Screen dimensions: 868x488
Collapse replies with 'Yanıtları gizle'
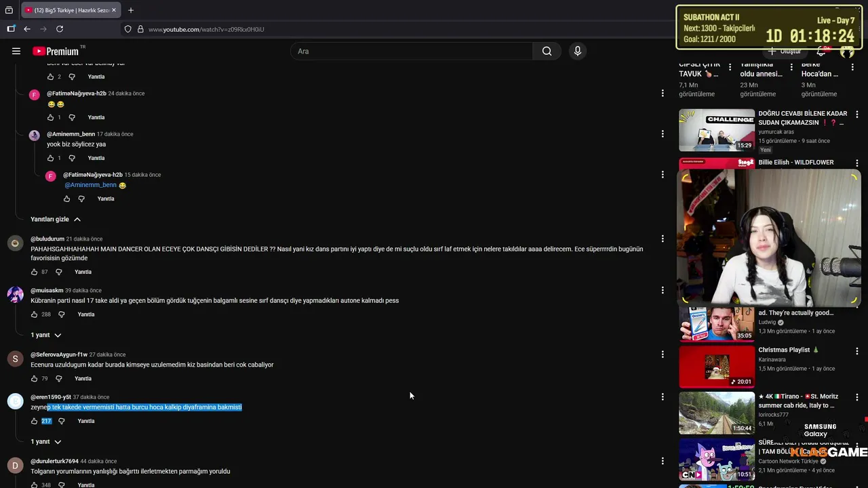click(x=56, y=219)
